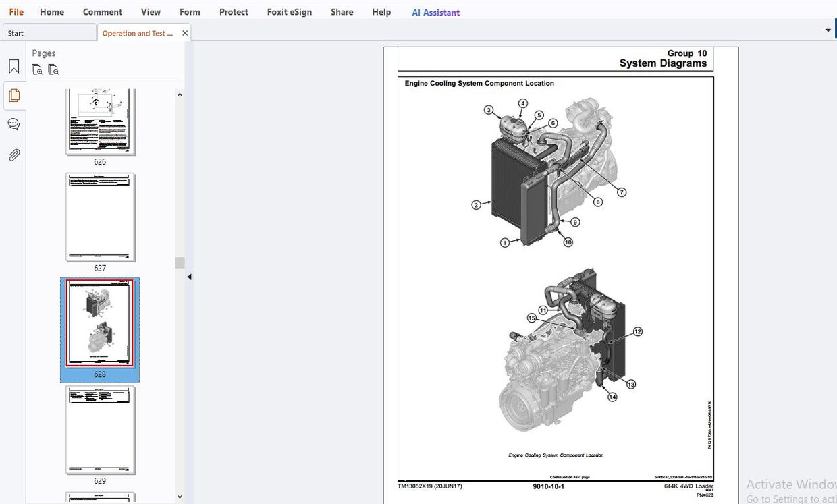Open the Attachments paperclip icon
This screenshot has width=837, height=504.
pos(13,155)
